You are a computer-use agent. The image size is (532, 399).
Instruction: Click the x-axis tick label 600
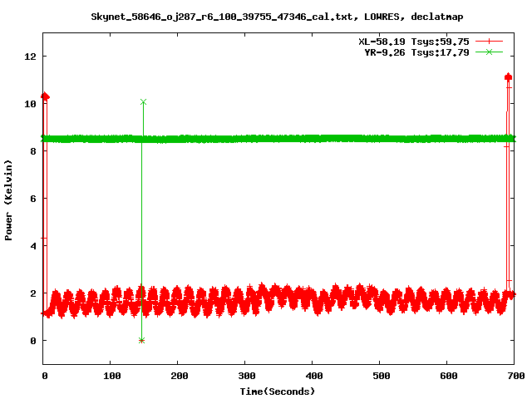(x=449, y=376)
